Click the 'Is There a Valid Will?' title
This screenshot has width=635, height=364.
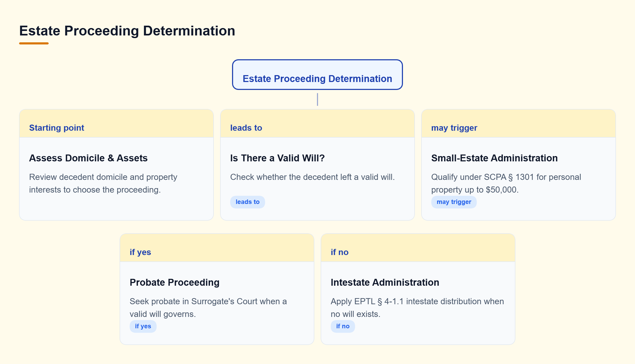tap(277, 158)
